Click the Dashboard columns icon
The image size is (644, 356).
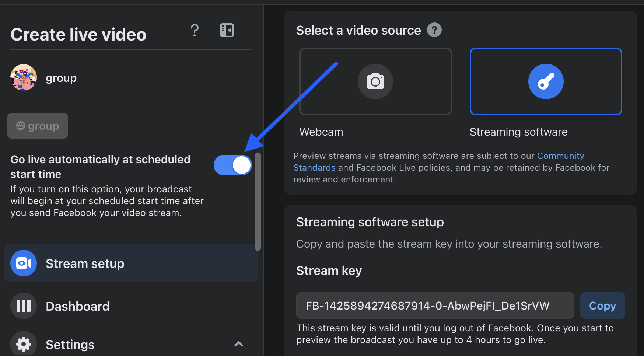click(24, 306)
